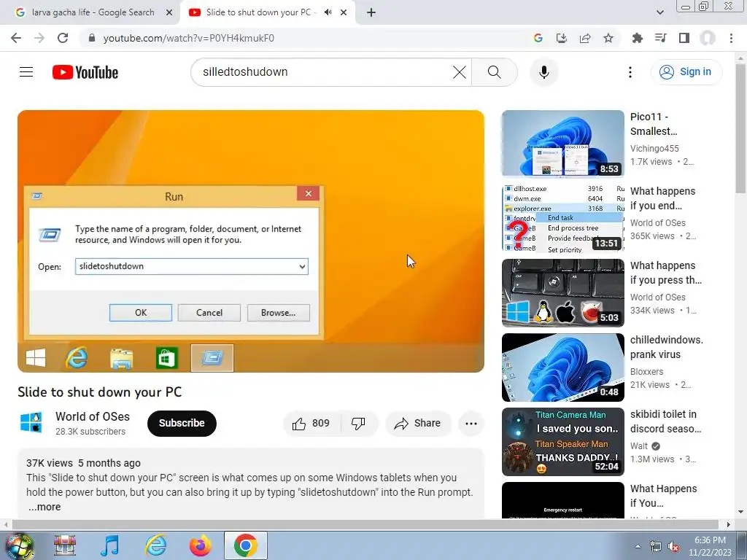Click the address bar URL
This screenshot has width=747, height=560.
tap(189, 38)
